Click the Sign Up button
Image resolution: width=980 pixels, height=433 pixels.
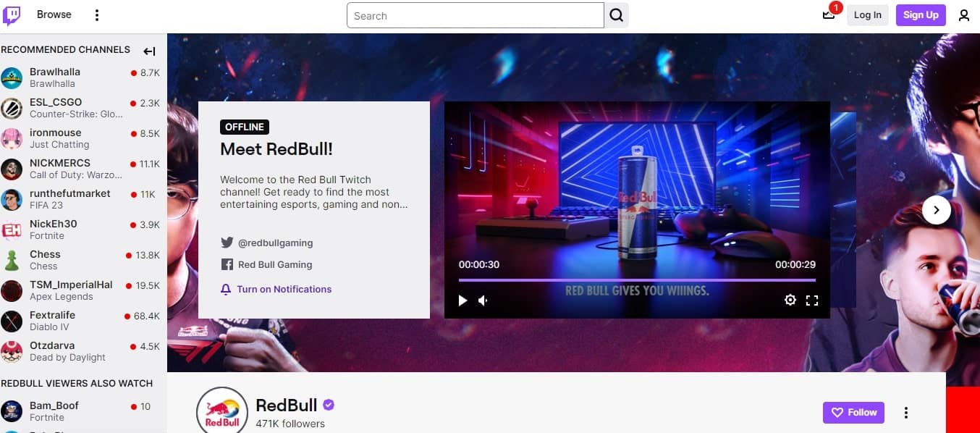(921, 15)
